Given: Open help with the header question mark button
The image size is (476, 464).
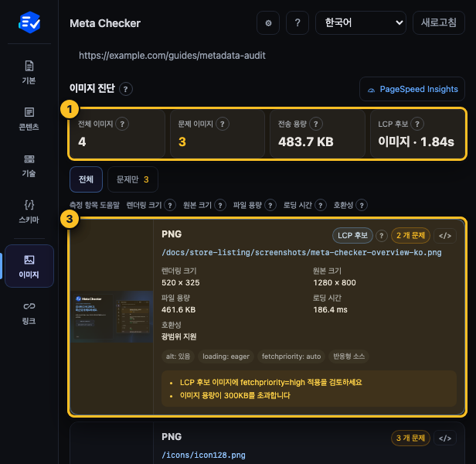Looking at the screenshot, I should coord(297,22).
